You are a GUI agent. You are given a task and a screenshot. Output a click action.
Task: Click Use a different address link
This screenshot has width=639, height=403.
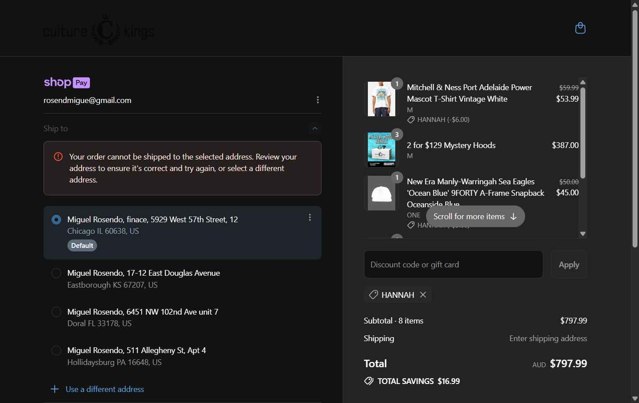tap(105, 389)
